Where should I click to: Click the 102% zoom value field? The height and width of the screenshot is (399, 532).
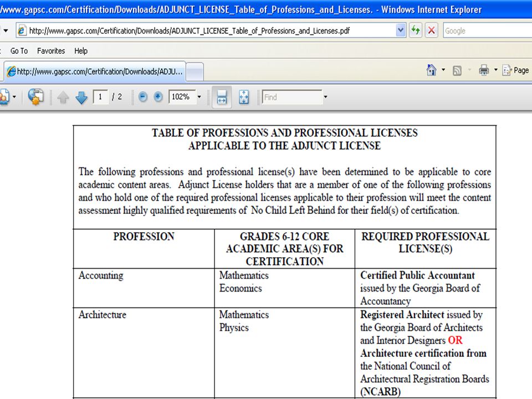182,97
